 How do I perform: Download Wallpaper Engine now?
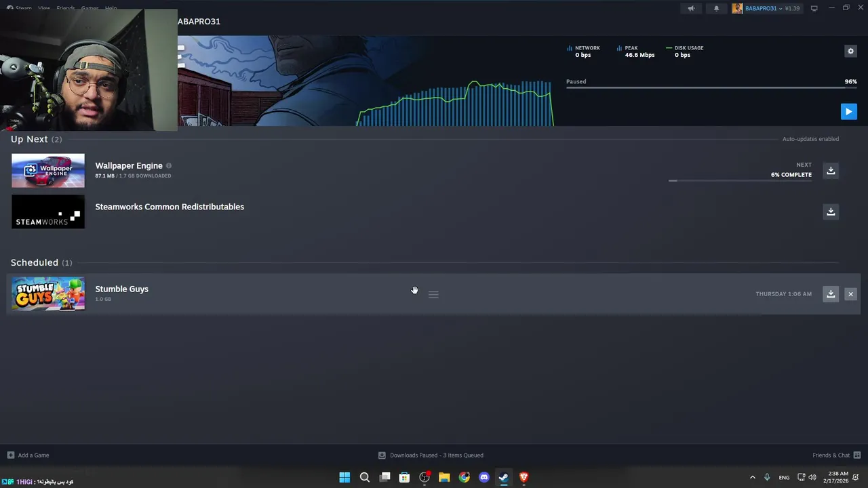pyautogui.click(x=831, y=171)
